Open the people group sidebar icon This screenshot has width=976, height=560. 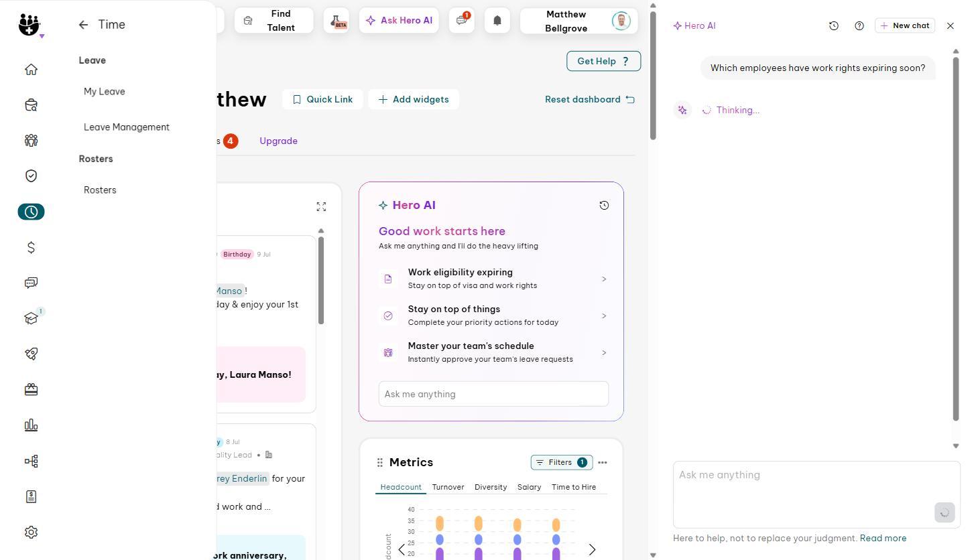pyautogui.click(x=31, y=141)
